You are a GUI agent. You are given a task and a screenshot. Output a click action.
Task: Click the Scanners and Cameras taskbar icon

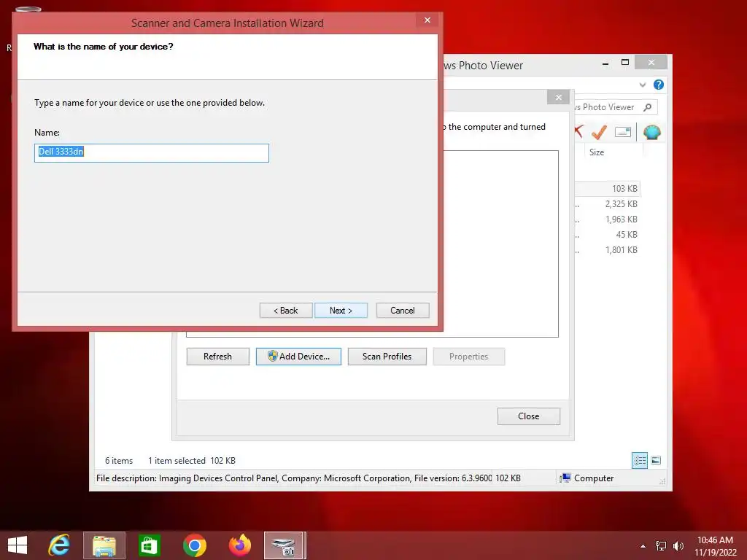coord(284,545)
